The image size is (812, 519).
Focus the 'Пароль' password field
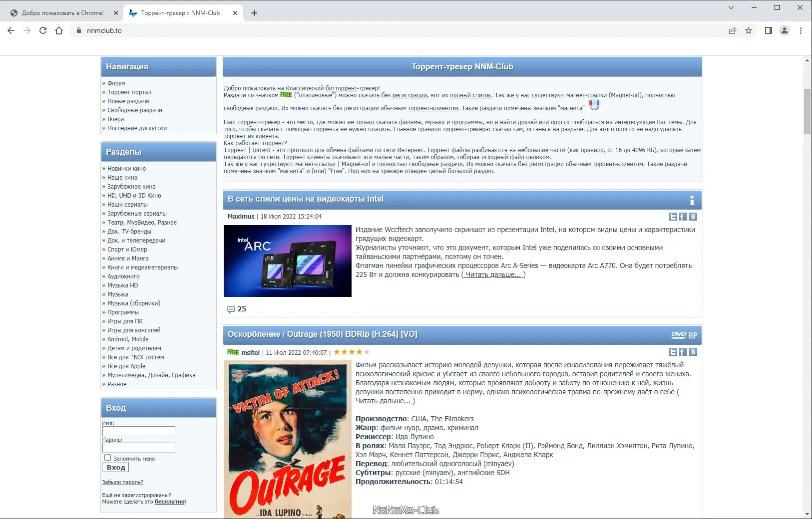[139, 448]
